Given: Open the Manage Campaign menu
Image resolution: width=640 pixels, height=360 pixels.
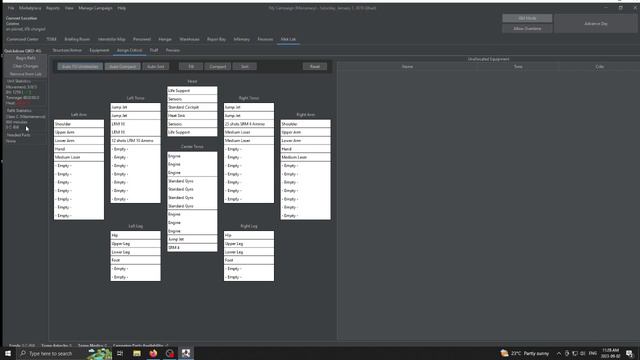Looking at the screenshot, I should click(x=96, y=8).
